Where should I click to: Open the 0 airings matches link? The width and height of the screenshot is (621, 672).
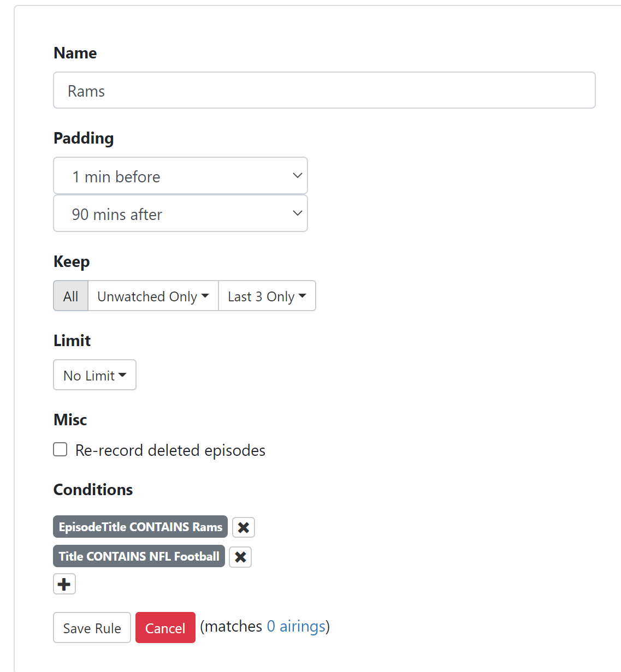tap(297, 626)
